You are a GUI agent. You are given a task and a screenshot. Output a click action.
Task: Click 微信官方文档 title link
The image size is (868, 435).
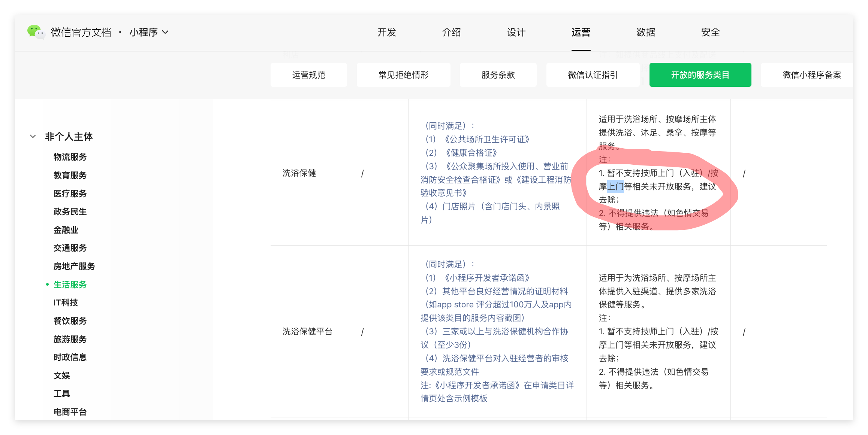coord(81,33)
